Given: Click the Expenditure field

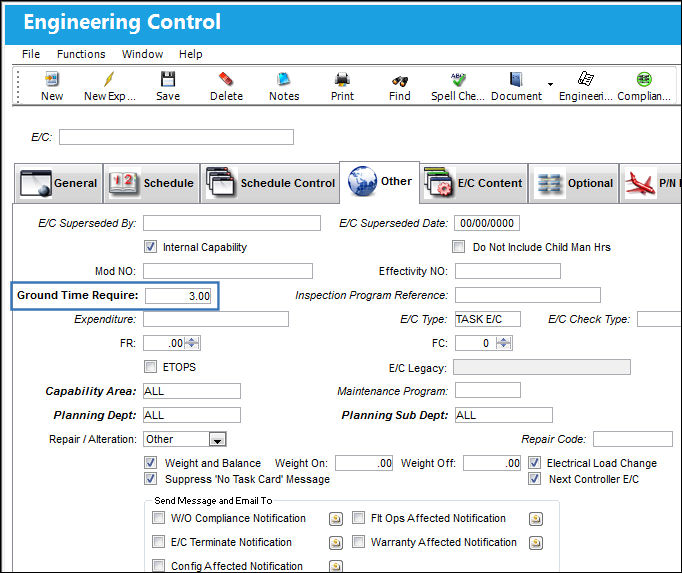Looking at the screenshot, I should pyautogui.click(x=216, y=318).
